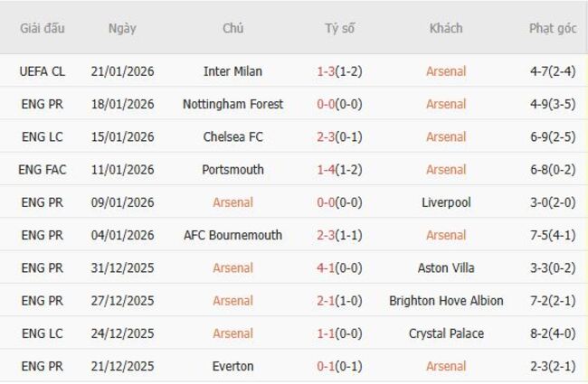The width and height of the screenshot is (588, 384).
Task: Open the Liverpool away team link
Action: [x=446, y=202]
